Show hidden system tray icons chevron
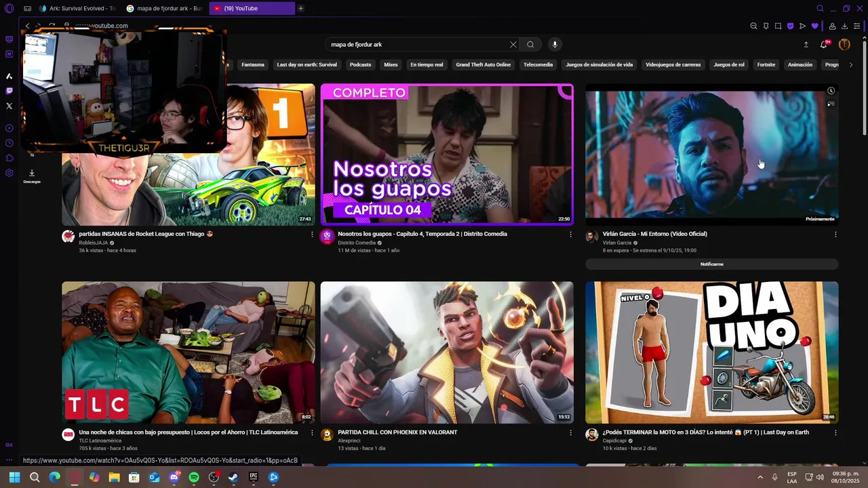Image resolution: width=868 pixels, height=488 pixels. coord(760,477)
